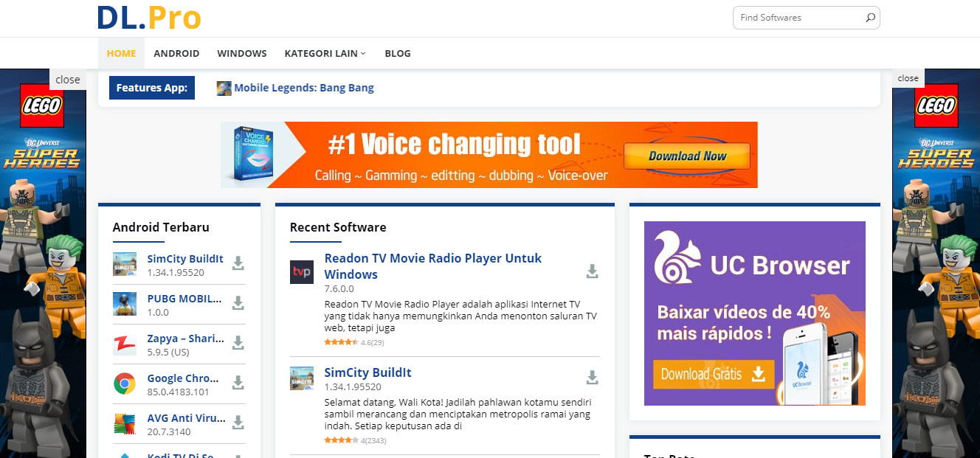
Task: Open SimCity BuildIt title in Recent Software
Action: [x=368, y=372]
